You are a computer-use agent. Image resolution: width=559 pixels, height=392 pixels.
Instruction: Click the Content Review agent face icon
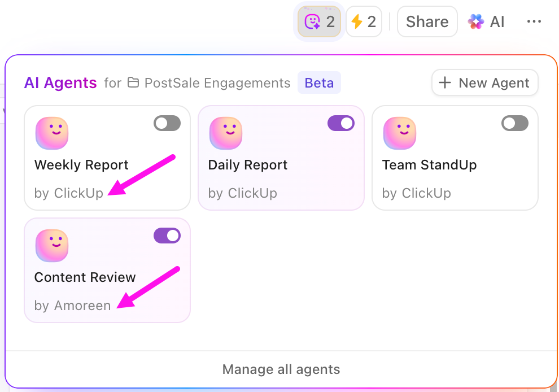pos(51,245)
